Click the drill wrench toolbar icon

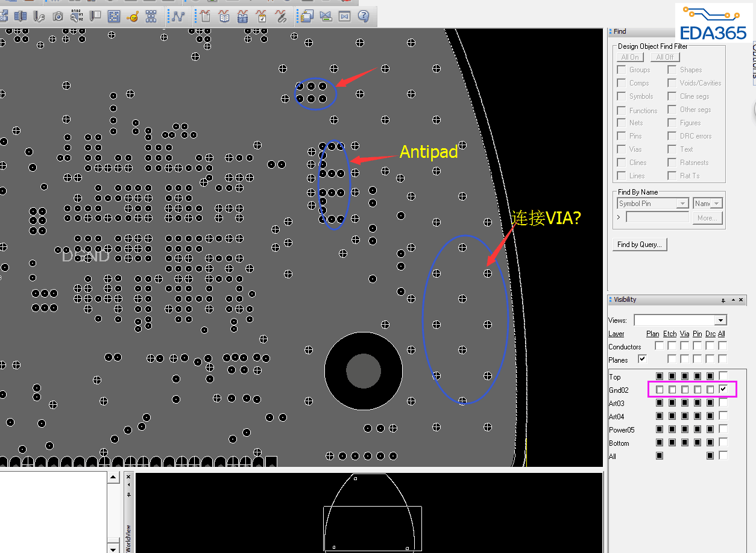(39, 17)
